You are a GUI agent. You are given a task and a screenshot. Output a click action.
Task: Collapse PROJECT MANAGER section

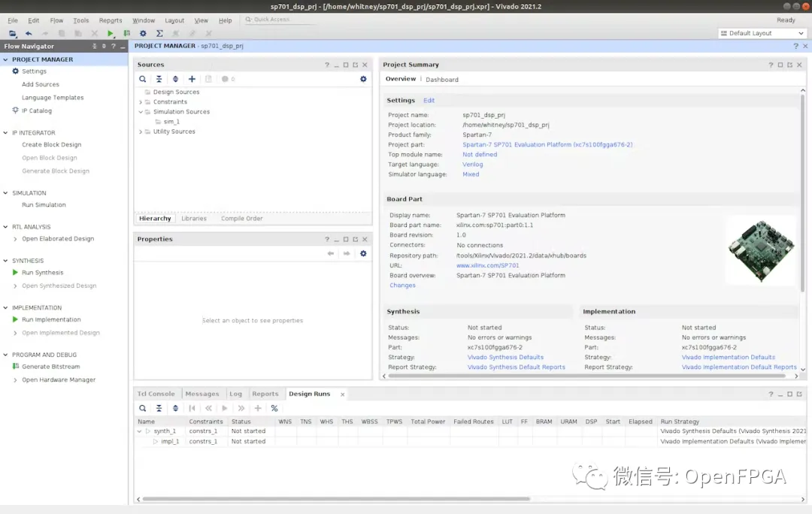[x=6, y=59]
